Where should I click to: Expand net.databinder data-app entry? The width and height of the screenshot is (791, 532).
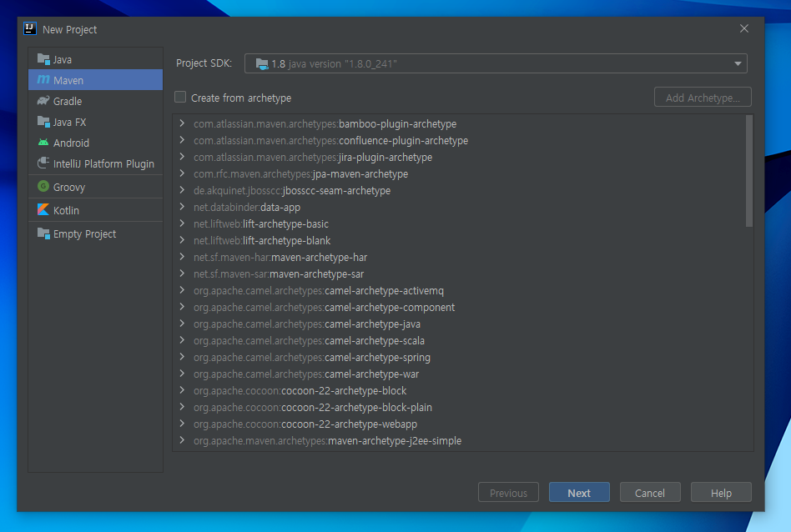point(182,206)
